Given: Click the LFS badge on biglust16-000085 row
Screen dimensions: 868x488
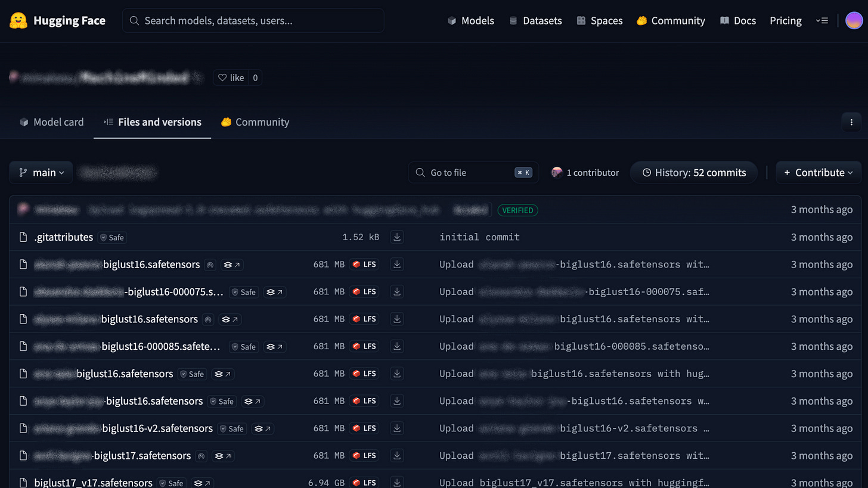Looking at the screenshot, I should [364, 347].
